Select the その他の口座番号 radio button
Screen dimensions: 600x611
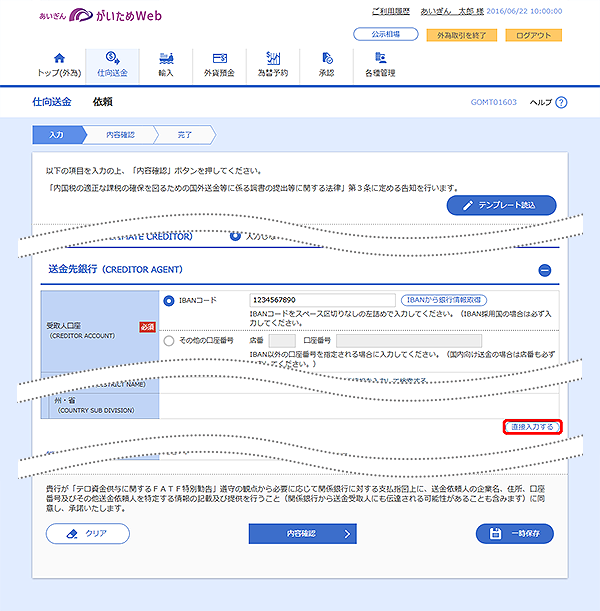[x=167, y=340]
